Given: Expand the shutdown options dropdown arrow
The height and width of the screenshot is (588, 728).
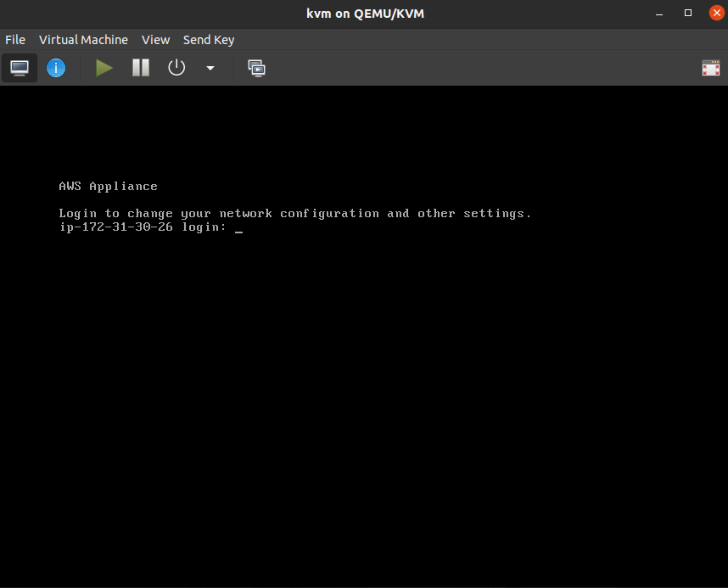Looking at the screenshot, I should pyautogui.click(x=210, y=68).
